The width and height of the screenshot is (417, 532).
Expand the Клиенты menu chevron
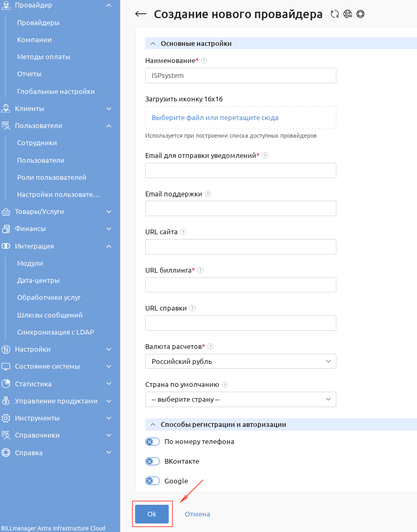(109, 108)
